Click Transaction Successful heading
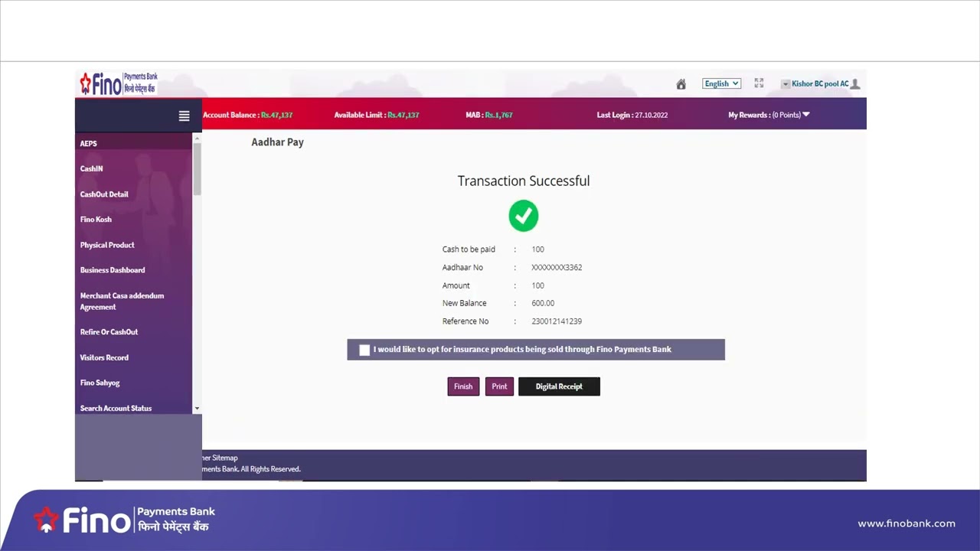The image size is (980, 551). tap(524, 181)
